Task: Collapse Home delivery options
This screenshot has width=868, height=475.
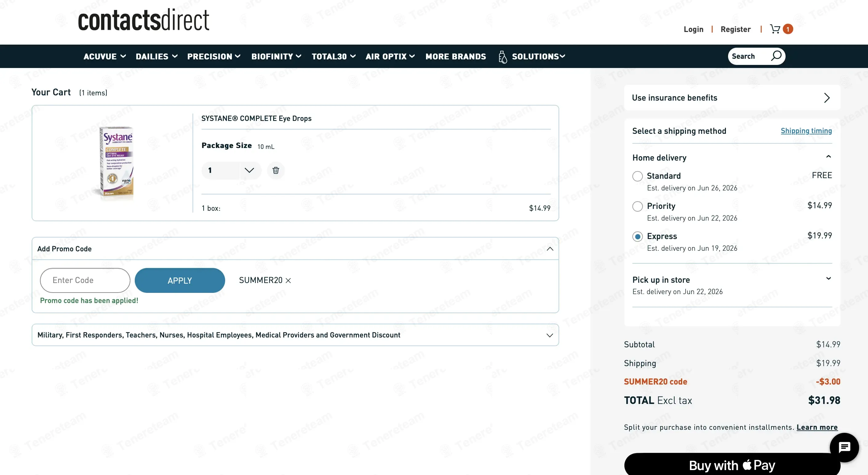Action: point(828,156)
